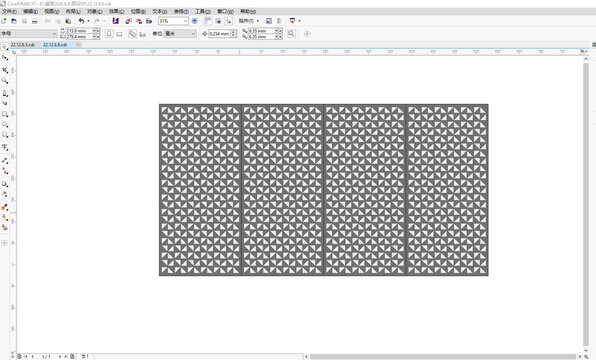
Task: Open the toolbox quick customize plus button
Action: pyautogui.click(x=5, y=243)
